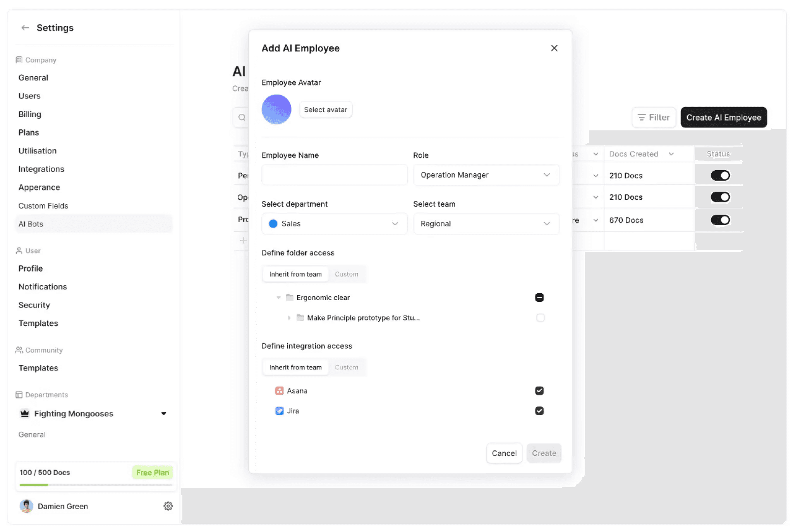The image size is (793, 532).
Task: Uncheck the Asana integration checkbox
Action: (x=539, y=390)
